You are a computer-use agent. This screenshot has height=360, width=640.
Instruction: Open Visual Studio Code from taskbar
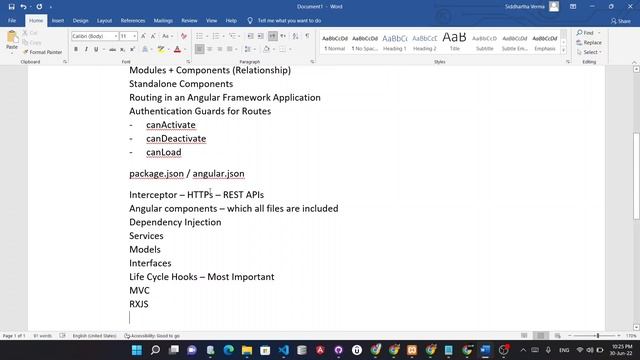point(284,350)
